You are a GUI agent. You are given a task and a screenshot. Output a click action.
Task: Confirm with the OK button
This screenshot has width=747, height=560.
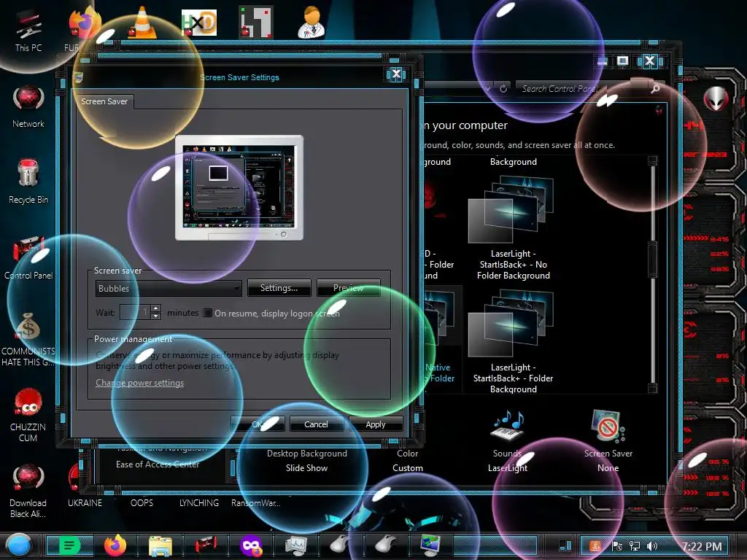[258, 424]
